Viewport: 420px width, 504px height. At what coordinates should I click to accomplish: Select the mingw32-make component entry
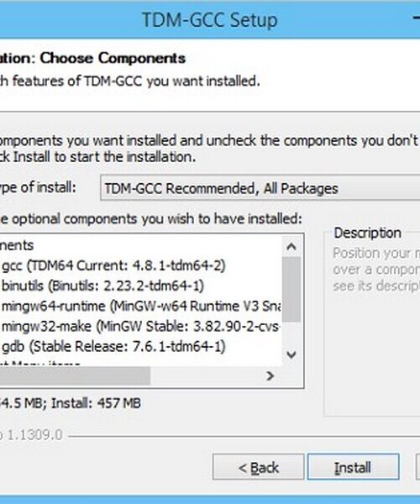click(141, 326)
